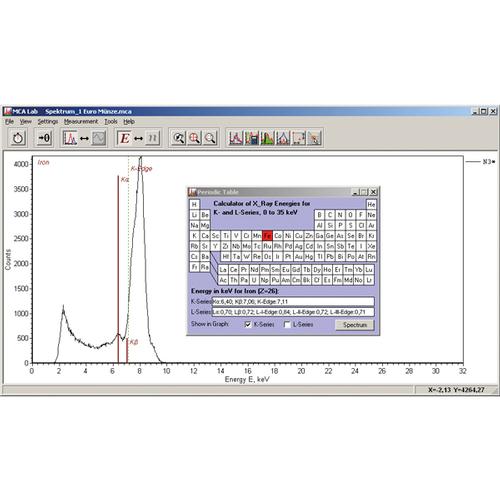Click the red spectrum curve toolbar icon

(236, 138)
